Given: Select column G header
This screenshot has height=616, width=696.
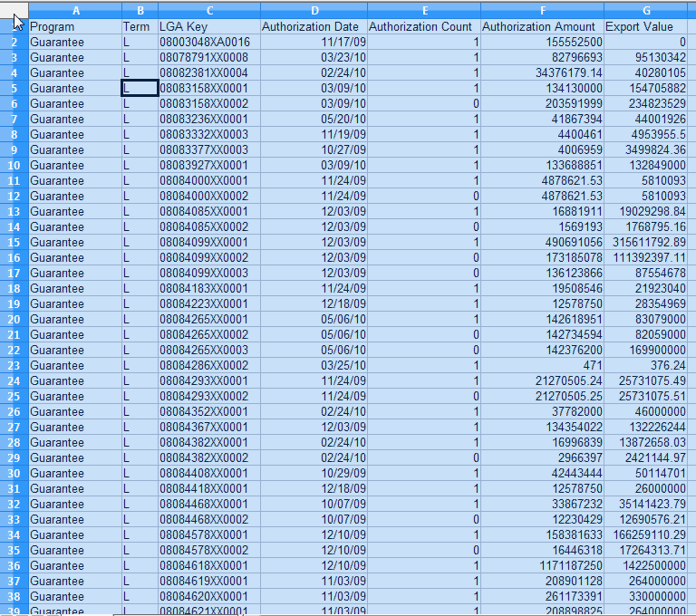Looking at the screenshot, I should tap(646, 10).
